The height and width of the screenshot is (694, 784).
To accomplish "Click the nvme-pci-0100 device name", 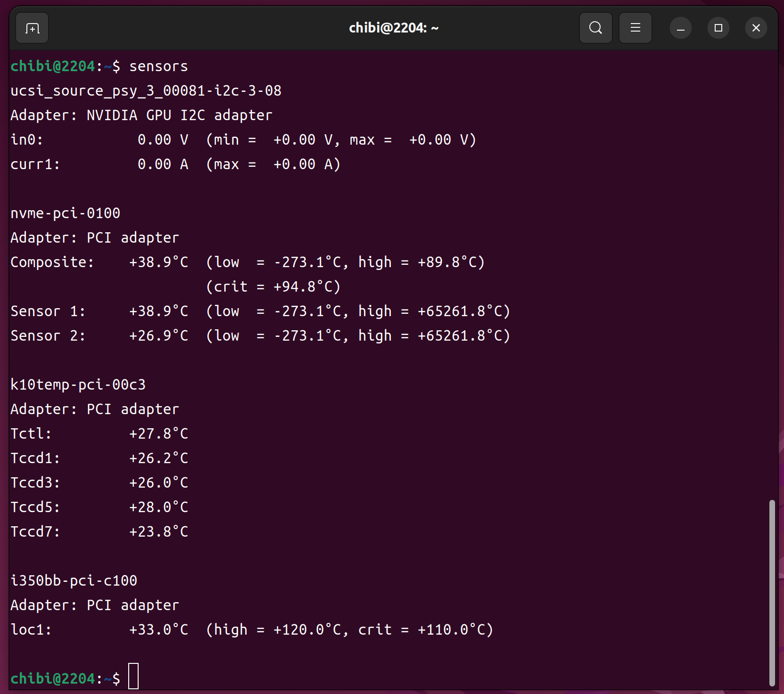I will [x=66, y=213].
